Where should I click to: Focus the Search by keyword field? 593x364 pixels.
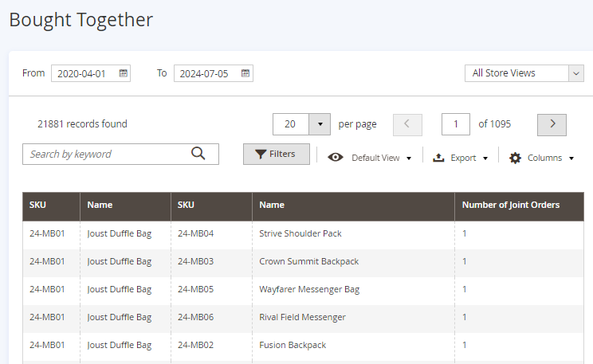[x=120, y=154]
